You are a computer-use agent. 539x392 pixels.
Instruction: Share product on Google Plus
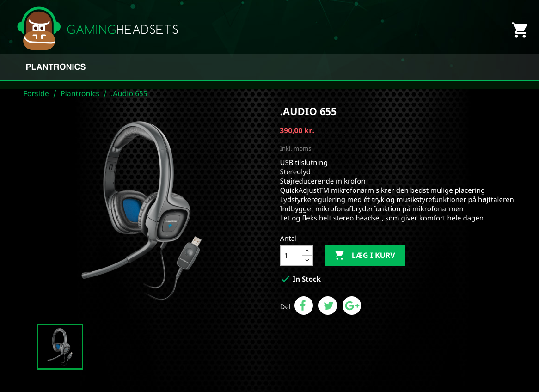pyautogui.click(x=352, y=306)
